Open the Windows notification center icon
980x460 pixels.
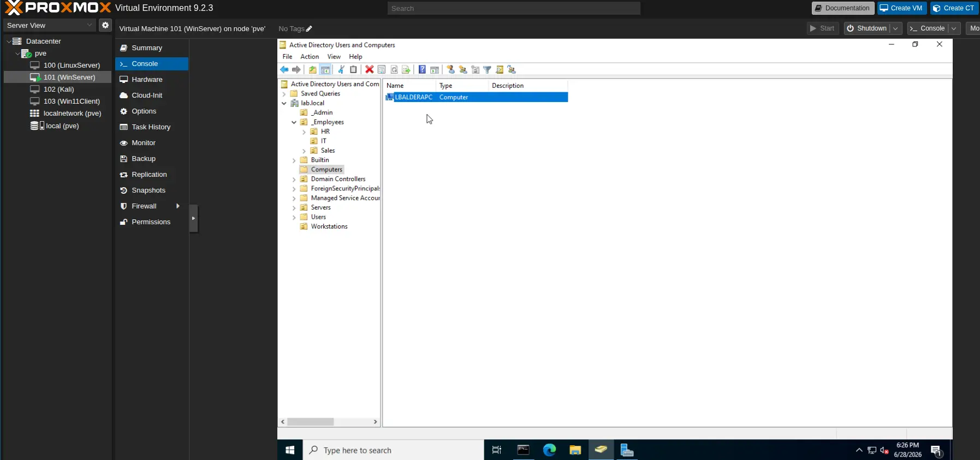click(936, 450)
